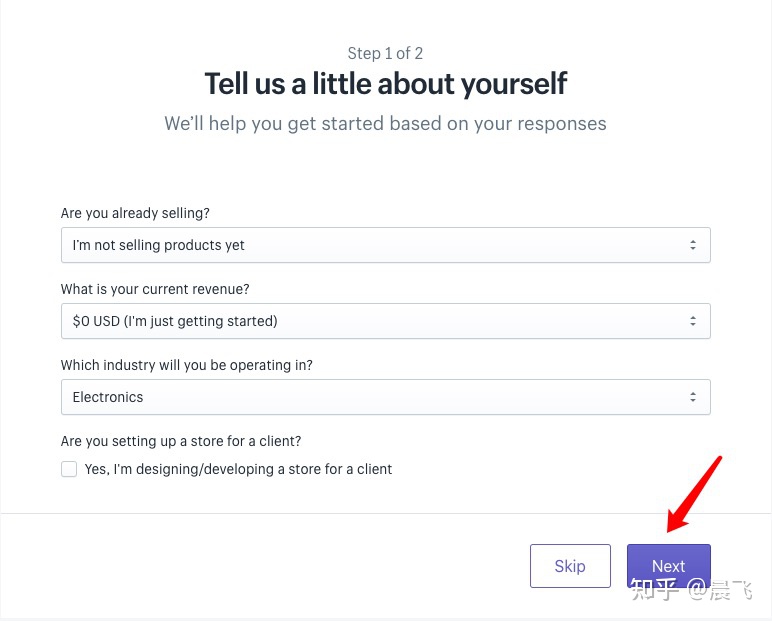Click the "Yes, I'm designing/developing a store" label

coord(238,469)
